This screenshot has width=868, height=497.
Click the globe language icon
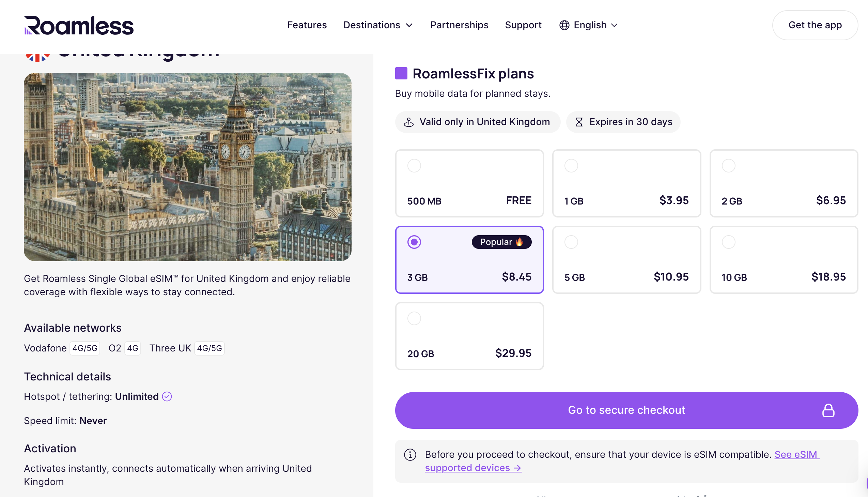pyautogui.click(x=564, y=25)
